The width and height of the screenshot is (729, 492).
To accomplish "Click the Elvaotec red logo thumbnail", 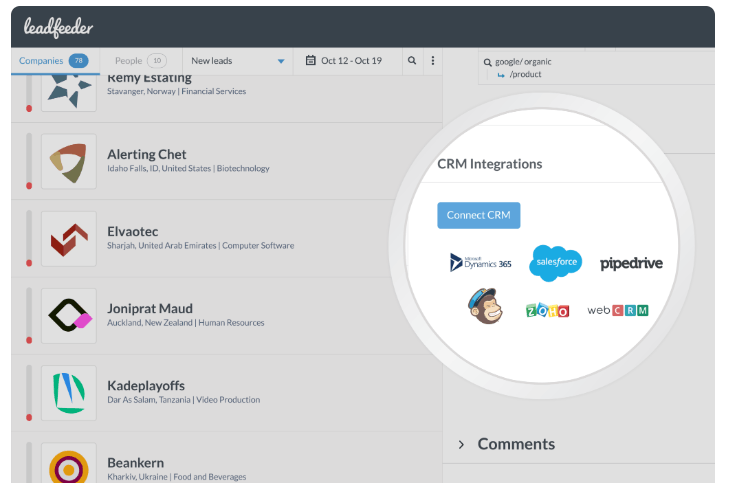I will 69,239.
